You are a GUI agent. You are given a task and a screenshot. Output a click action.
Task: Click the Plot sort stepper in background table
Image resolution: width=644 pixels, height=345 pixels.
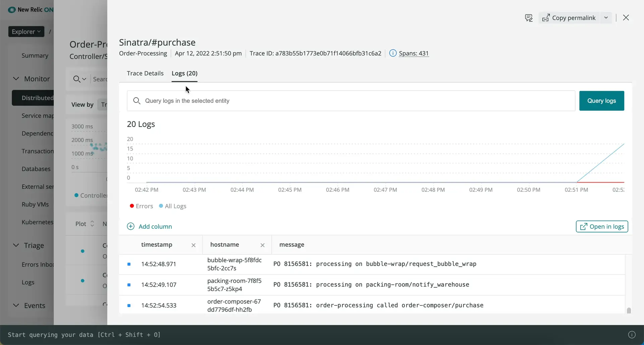coord(92,224)
